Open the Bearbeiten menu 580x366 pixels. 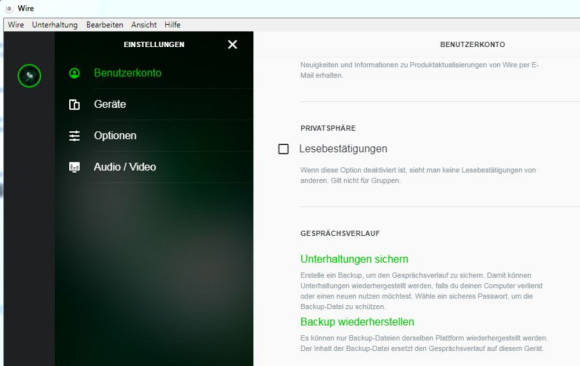click(x=105, y=25)
